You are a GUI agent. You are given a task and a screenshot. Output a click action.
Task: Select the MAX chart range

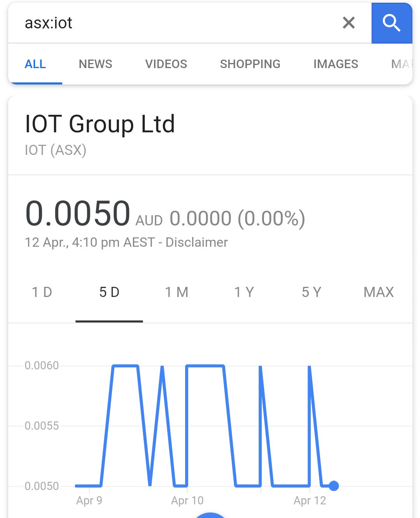[x=379, y=292]
